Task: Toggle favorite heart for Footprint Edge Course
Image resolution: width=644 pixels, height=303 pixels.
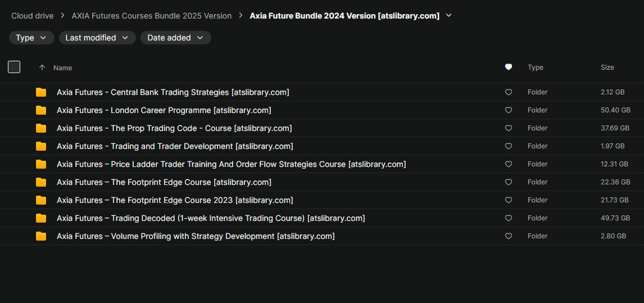Action: click(x=509, y=182)
